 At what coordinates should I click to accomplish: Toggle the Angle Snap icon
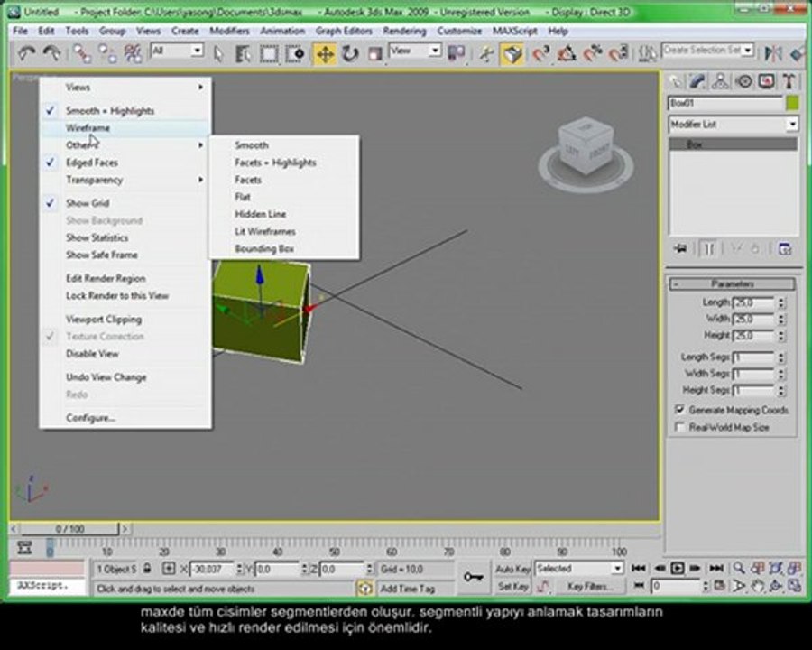click(567, 53)
